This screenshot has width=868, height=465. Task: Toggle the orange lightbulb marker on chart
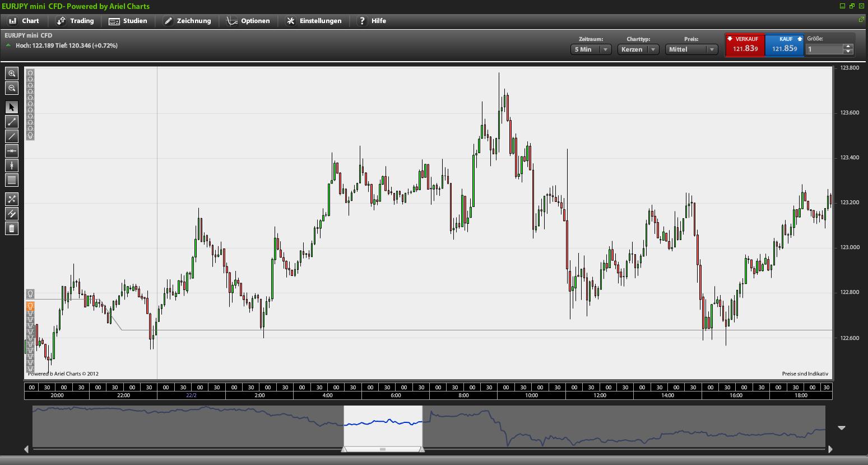click(30, 306)
